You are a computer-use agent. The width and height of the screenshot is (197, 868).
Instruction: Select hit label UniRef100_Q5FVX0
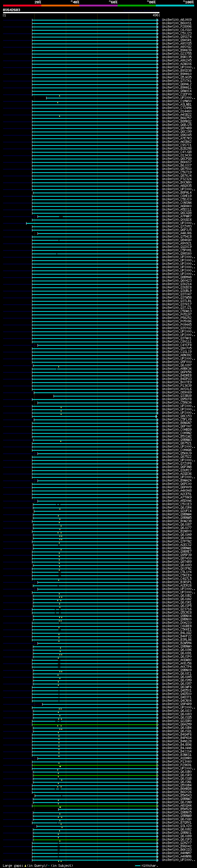177,362
